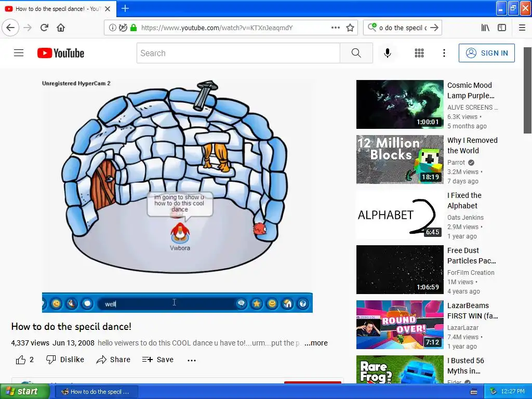Click the igloo home icon in game toolbar
The image size is (532, 399).
tap(287, 303)
